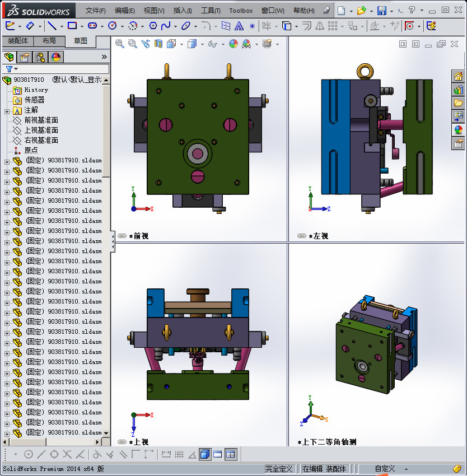Click the Save icon in the title bar
This screenshot has width=467, height=476.
[382, 11]
